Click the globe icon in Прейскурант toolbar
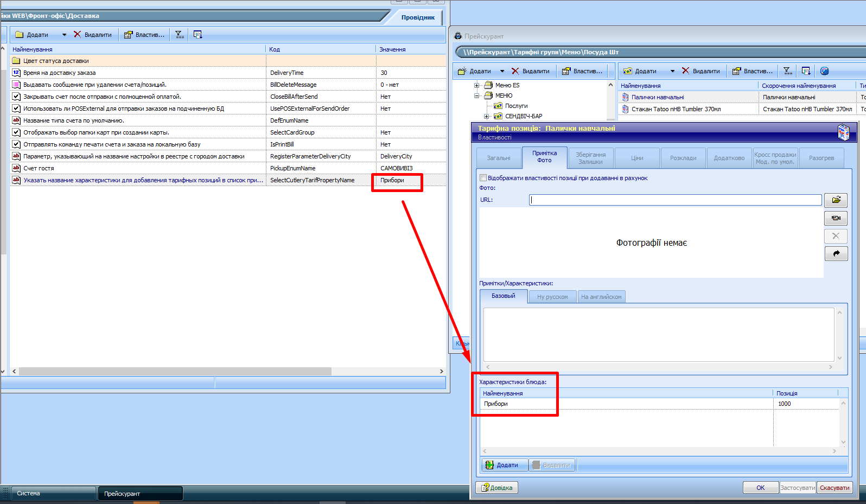The image size is (866, 504). click(824, 71)
